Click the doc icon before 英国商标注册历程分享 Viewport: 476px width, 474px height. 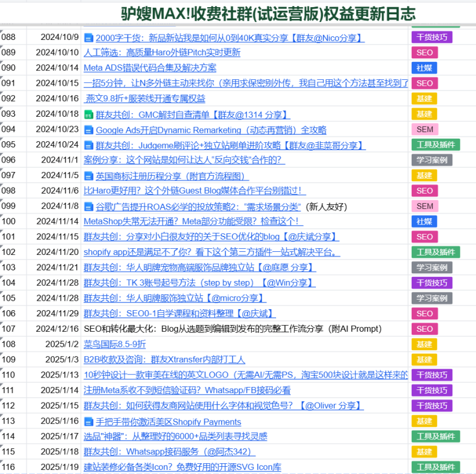tap(89, 176)
